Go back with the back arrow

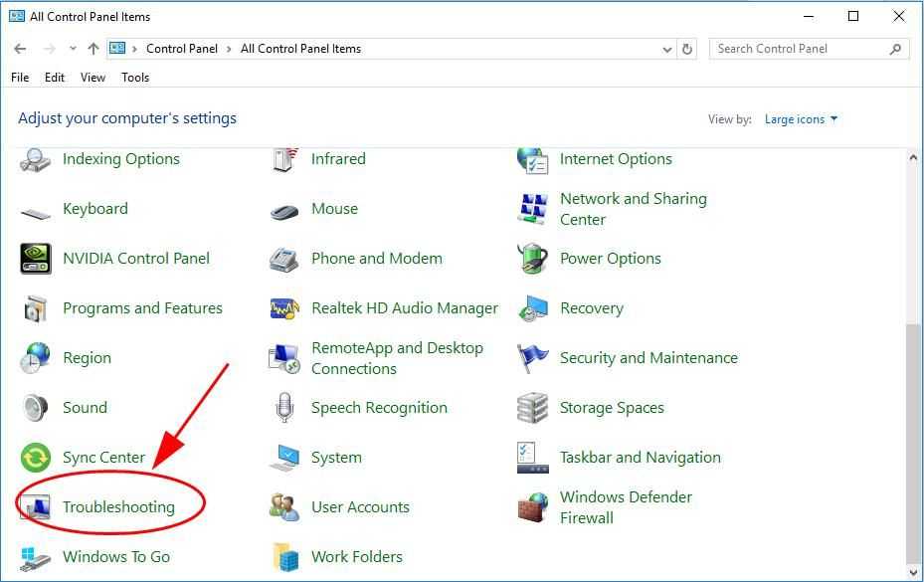pos(20,49)
